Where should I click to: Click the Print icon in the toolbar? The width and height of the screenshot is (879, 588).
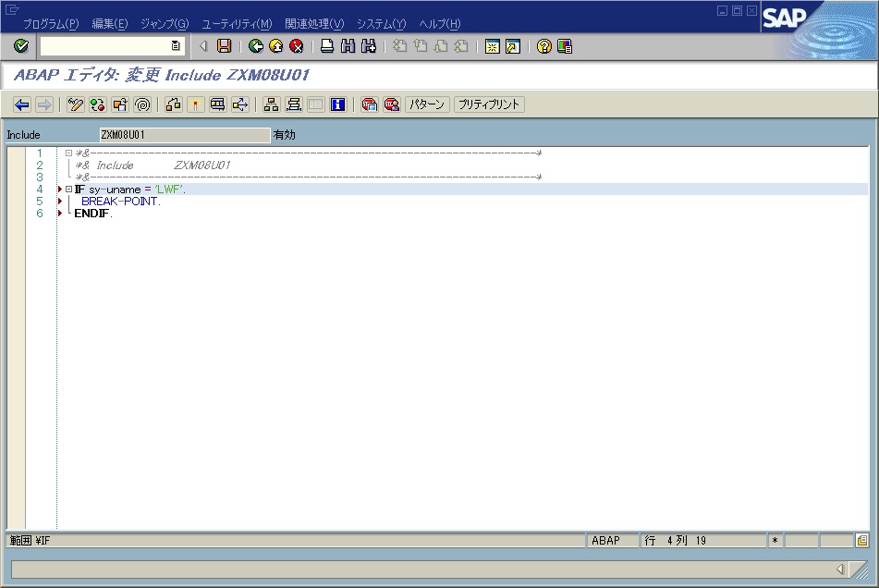[327, 45]
